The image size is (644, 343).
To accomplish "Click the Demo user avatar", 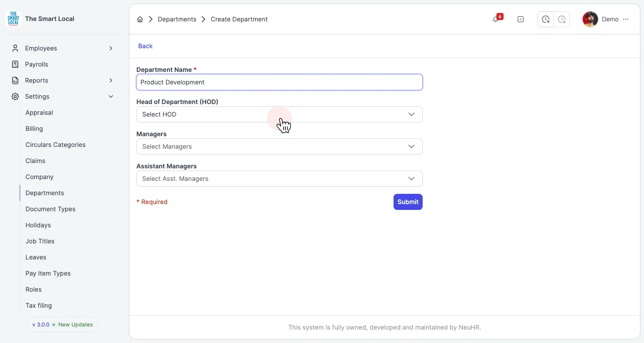I will (x=590, y=19).
